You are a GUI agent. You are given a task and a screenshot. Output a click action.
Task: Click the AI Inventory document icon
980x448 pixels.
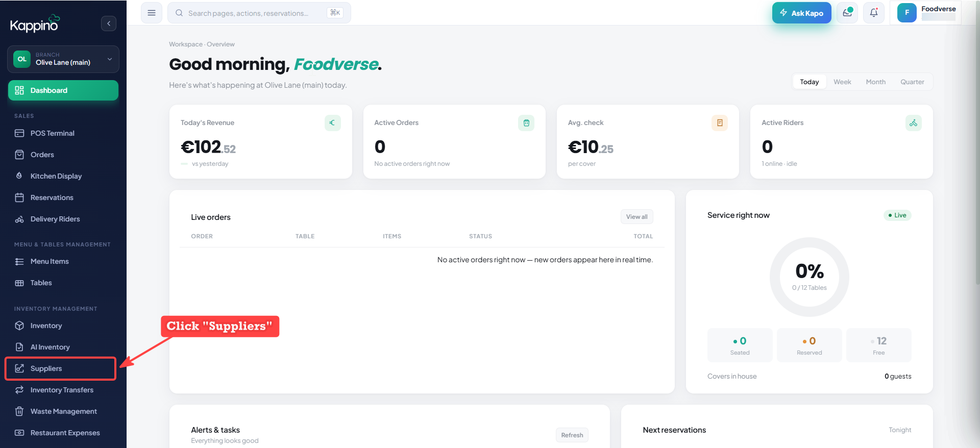point(19,347)
